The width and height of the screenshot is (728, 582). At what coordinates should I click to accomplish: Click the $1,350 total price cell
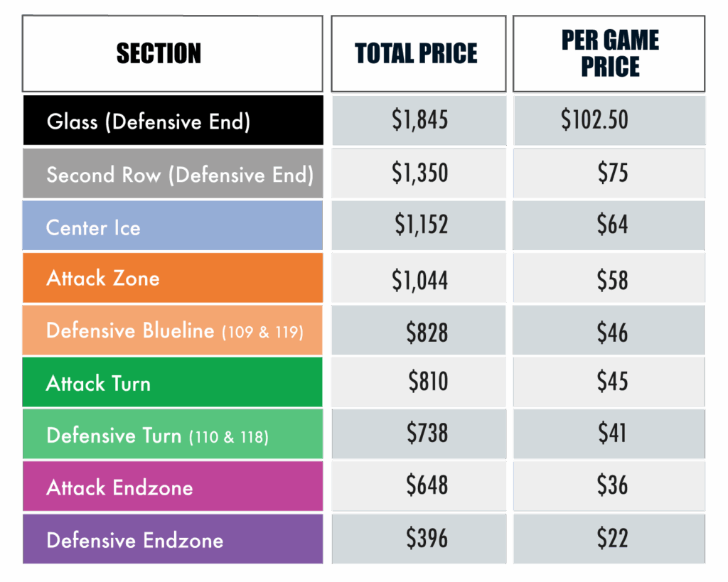[419, 173]
